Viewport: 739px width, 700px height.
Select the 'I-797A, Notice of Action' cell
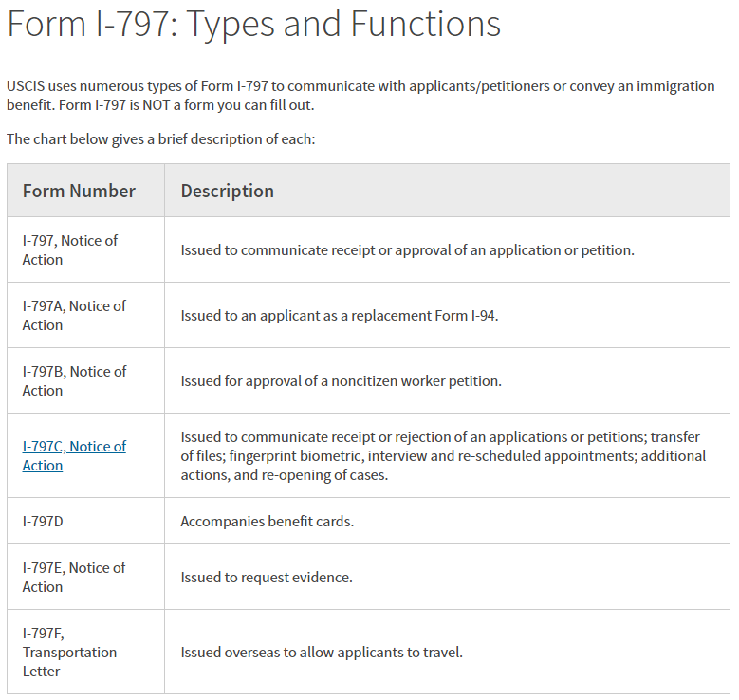click(x=74, y=315)
